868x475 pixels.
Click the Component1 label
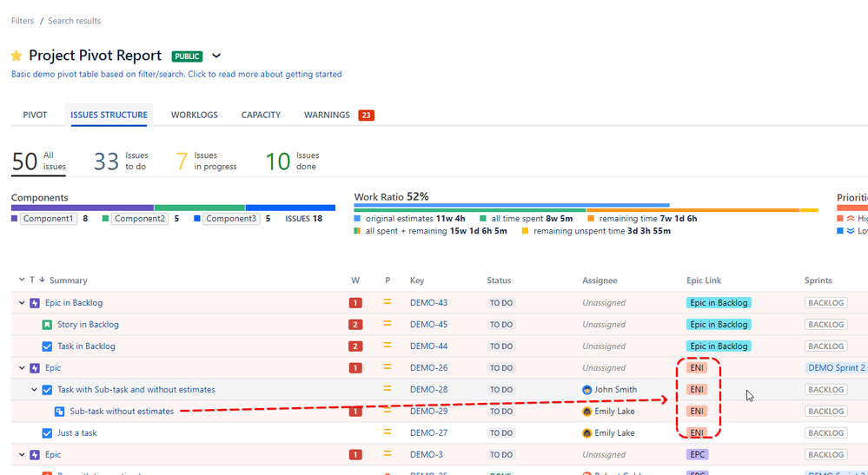[48, 219]
